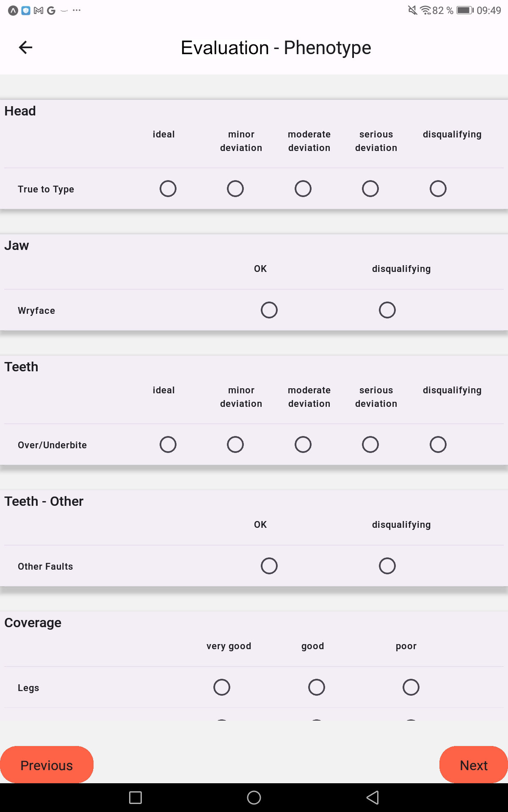This screenshot has height=812, width=508.
Task: Tap Android home circle icon
Action: [x=254, y=798]
